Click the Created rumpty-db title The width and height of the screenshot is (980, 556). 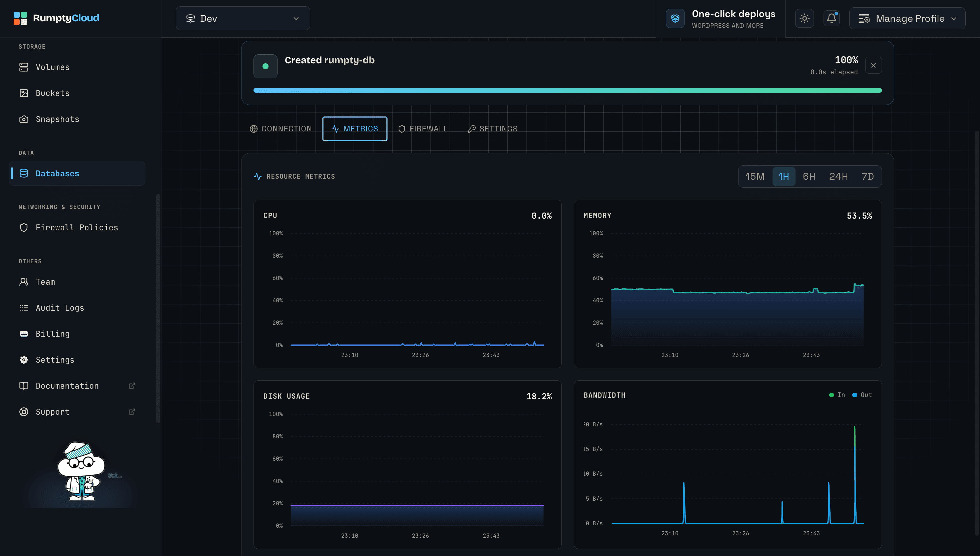coord(329,60)
